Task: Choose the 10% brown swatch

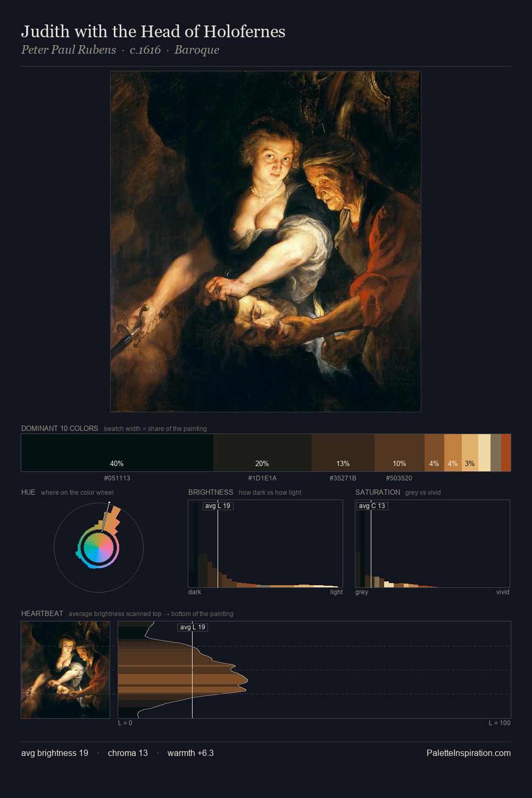Action: click(x=400, y=453)
